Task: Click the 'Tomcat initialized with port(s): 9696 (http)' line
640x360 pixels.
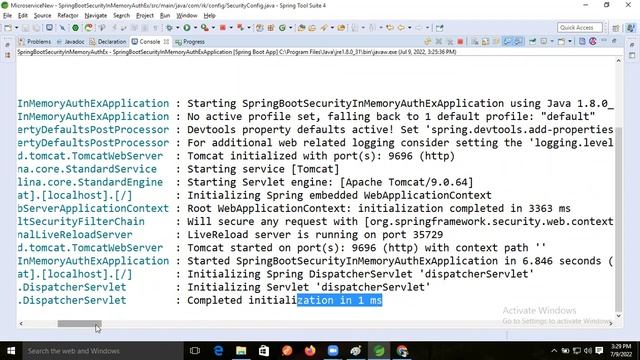Action: (x=321, y=156)
